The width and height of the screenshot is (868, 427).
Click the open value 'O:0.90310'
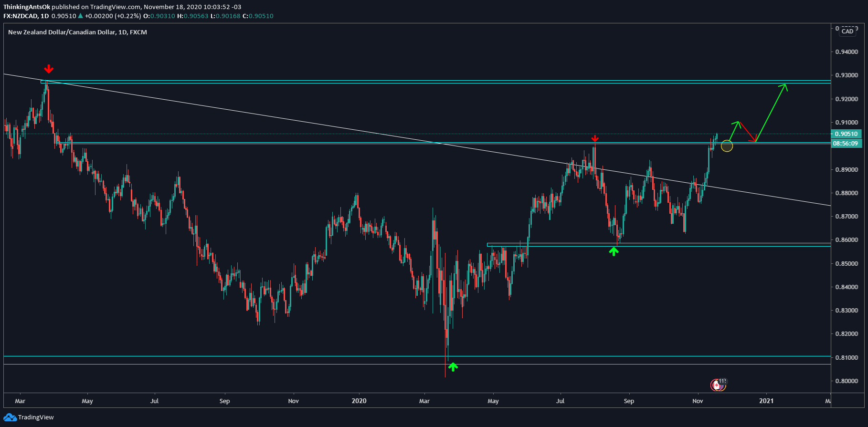coord(159,16)
